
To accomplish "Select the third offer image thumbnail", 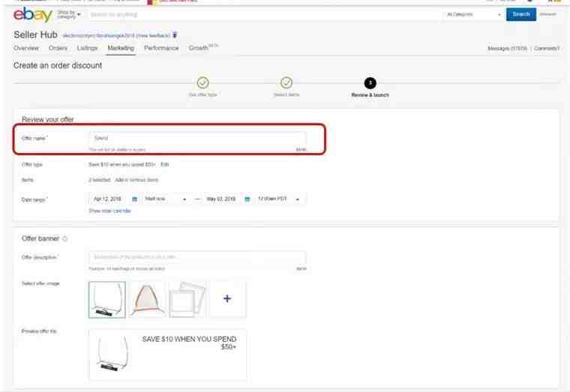I will pos(187,299).
